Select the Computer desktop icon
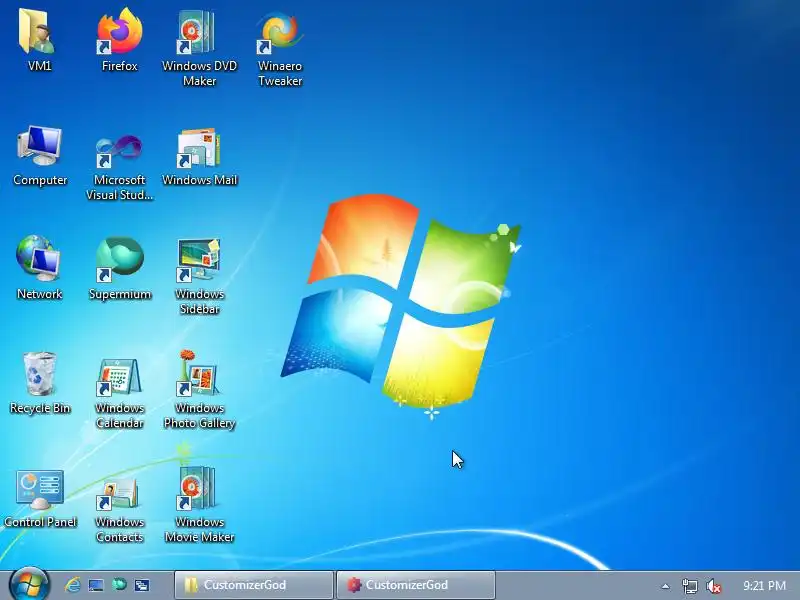The image size is (800, 600). coord(40,155)
